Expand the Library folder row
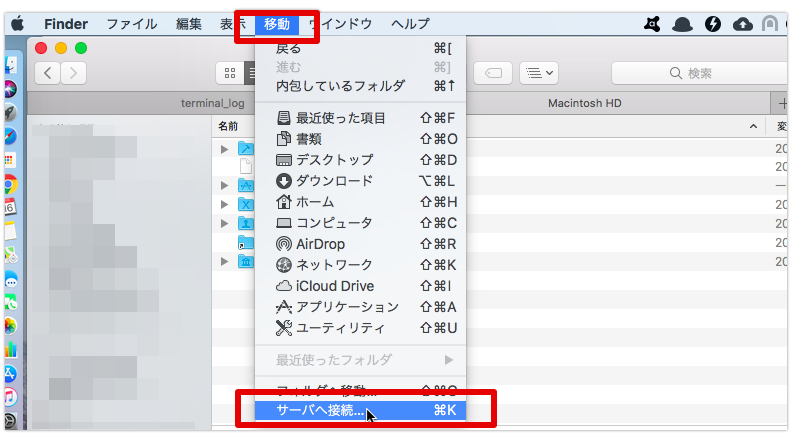The image size is (792, 436). click(225, 261)
